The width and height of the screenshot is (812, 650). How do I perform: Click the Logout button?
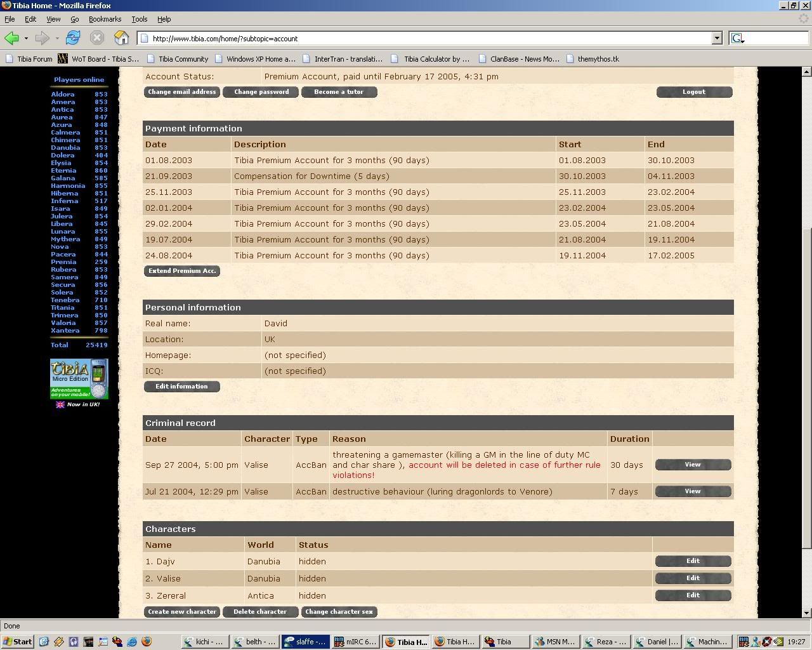click(x=694, y=92)
